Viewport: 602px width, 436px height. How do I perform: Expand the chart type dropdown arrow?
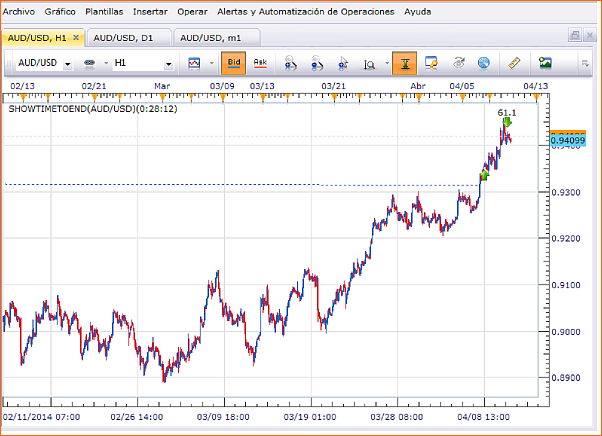click(212, 63)
